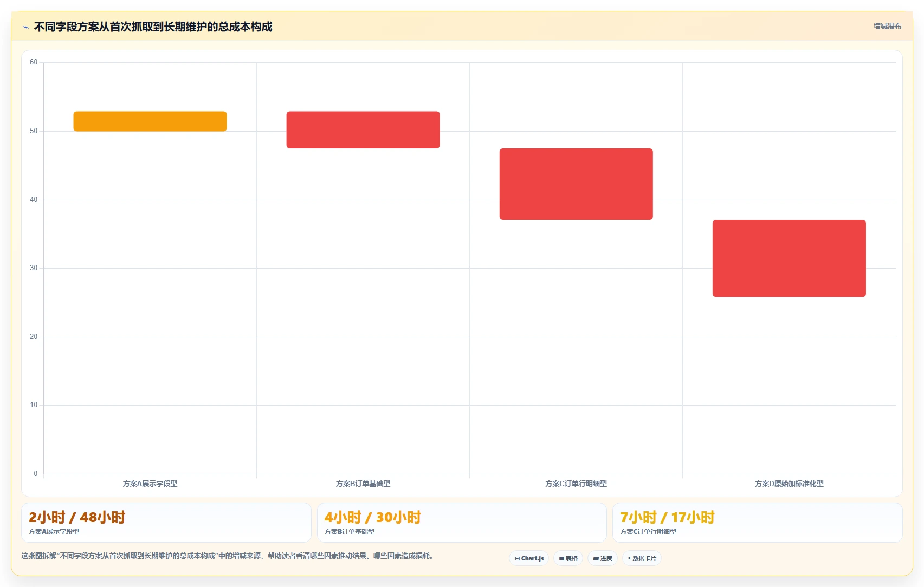Click the 方案B订单基础型 caption in the second card
The height and width of the screenshot is (587, 924).
350,532
